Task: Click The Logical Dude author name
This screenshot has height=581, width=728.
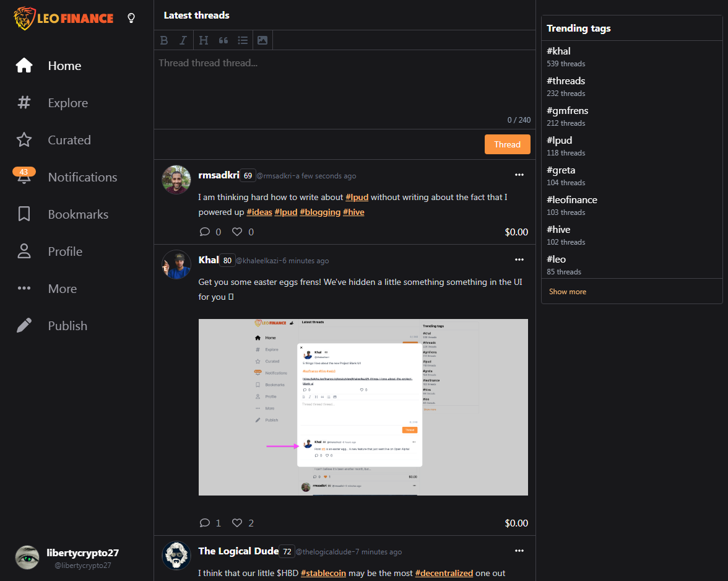Action: coord(238,551)
